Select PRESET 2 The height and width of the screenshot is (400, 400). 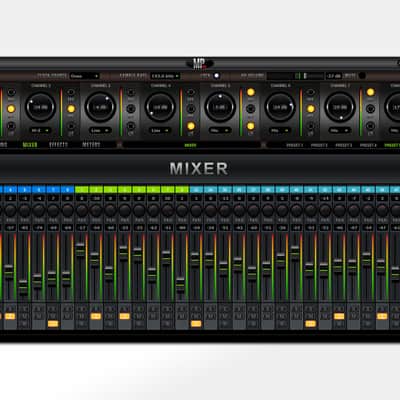click(x=319, y=145)
